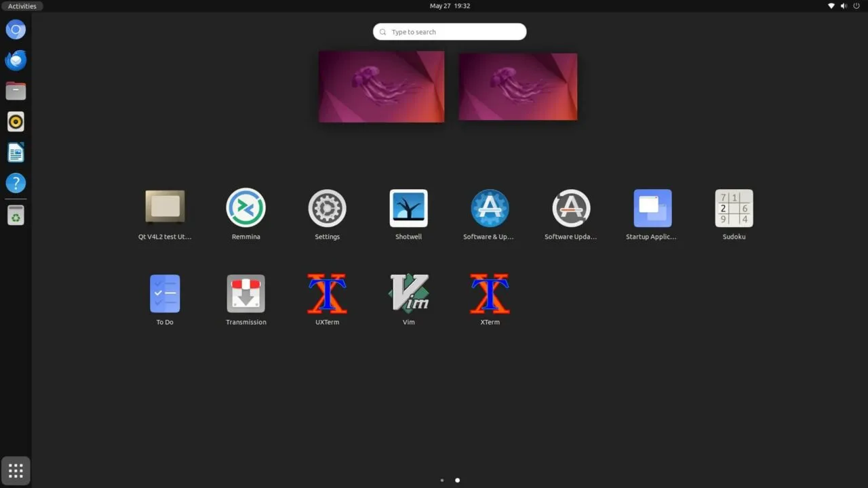
Task: Launch XTerm terminal
Action: (x=490, y=293)
